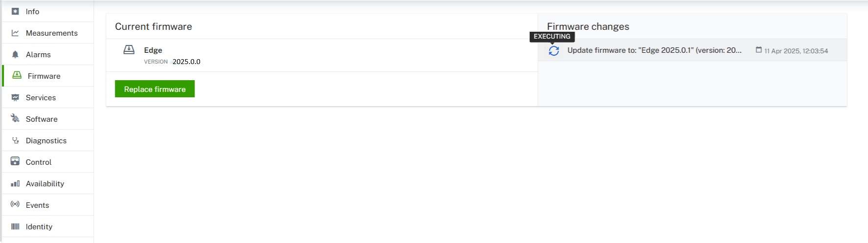Image resolution: width=868 pixels, height=243 pixels.
Task: Go to the Alarms section
Action: coord(38,54)
